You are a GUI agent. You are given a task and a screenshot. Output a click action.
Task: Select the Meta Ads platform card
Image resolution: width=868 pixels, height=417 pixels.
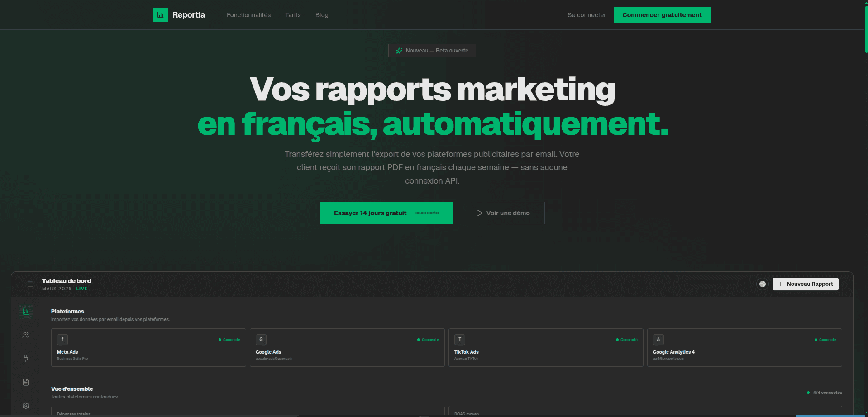(148, 347)
